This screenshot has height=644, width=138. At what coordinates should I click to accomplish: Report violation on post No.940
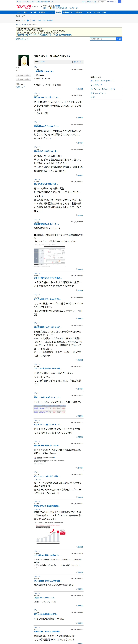point(79,118)
